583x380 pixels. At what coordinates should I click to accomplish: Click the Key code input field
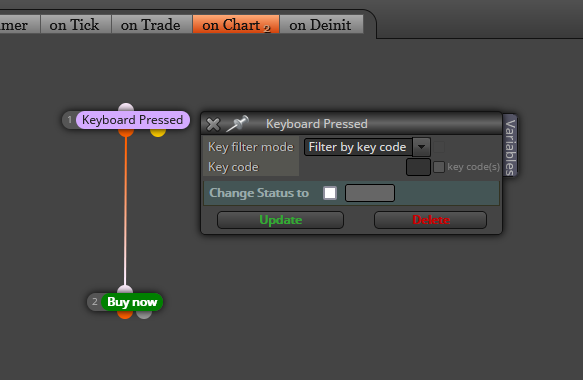point(418,167)
